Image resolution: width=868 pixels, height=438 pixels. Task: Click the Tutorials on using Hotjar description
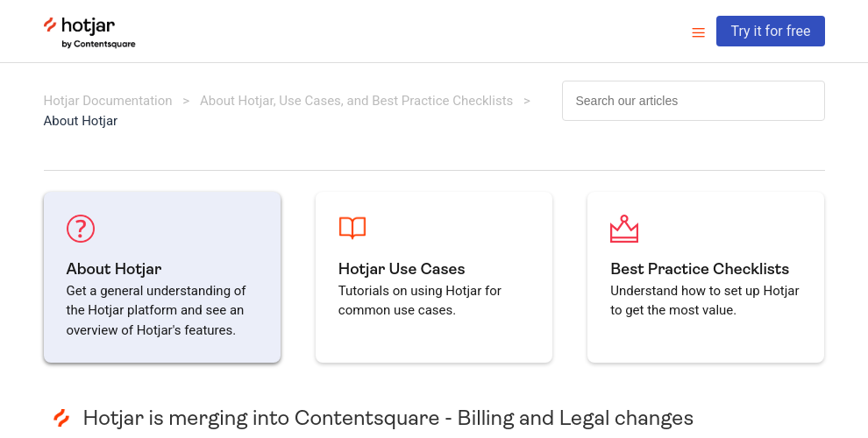[x=420, y=300]
